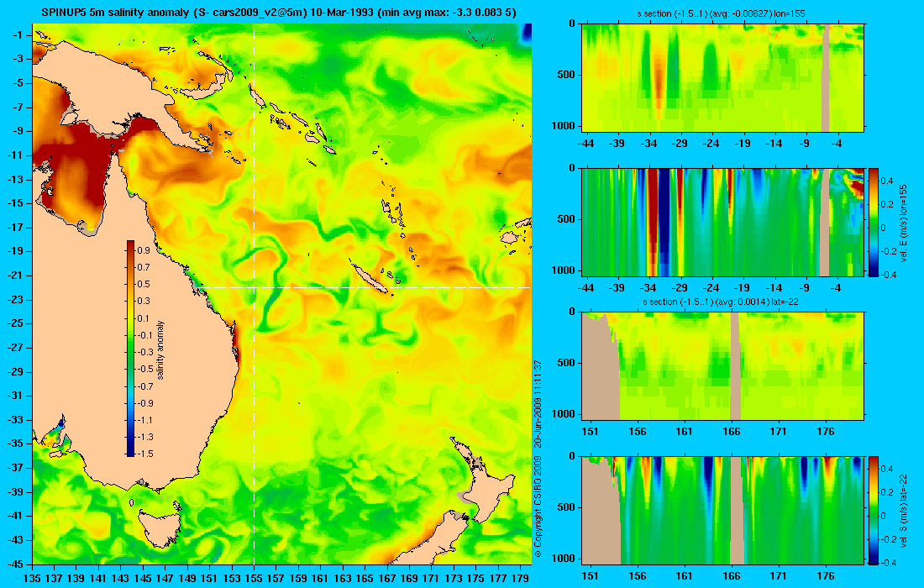The height and width of the screenshot is (588, 924).
Task: Click the grey seafloor column in lat=-22 salinity section
Action: [x=735, y=366]
